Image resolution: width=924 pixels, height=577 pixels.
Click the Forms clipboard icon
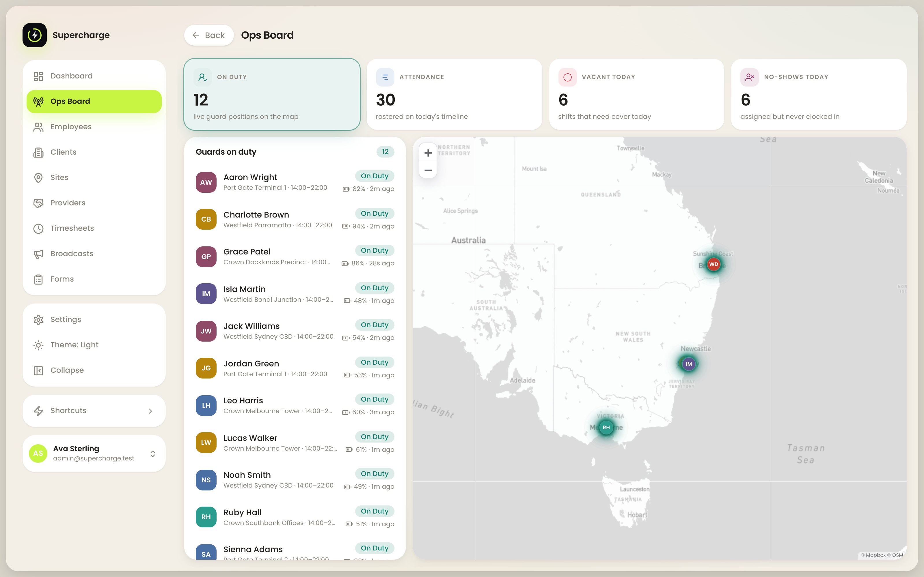click(38, 279)
